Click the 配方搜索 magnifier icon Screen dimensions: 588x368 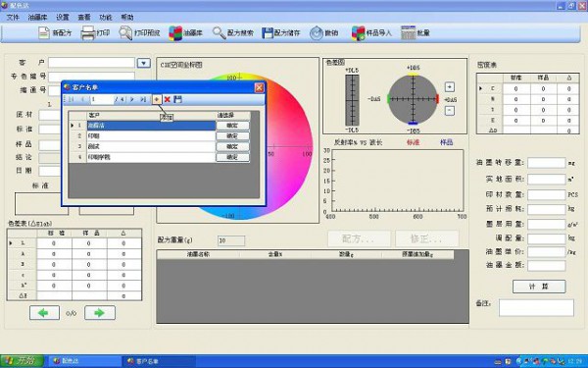219,33
